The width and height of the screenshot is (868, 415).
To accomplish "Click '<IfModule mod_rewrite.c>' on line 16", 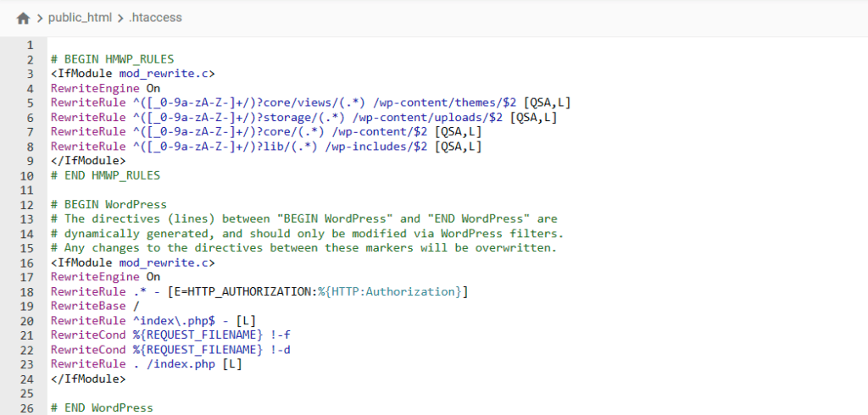I will 133,263.
